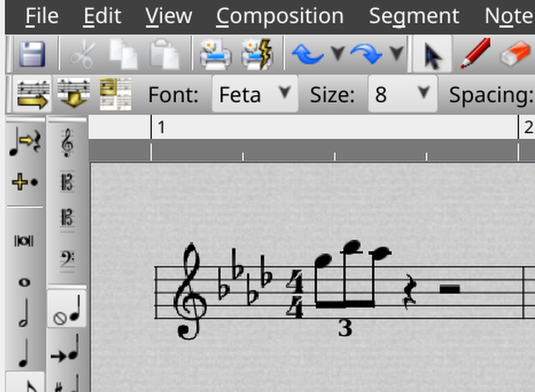The height and width of the screenshot is (392, 535).
Task: Switch to continuous page layout mode
Action: pos(73,94)
